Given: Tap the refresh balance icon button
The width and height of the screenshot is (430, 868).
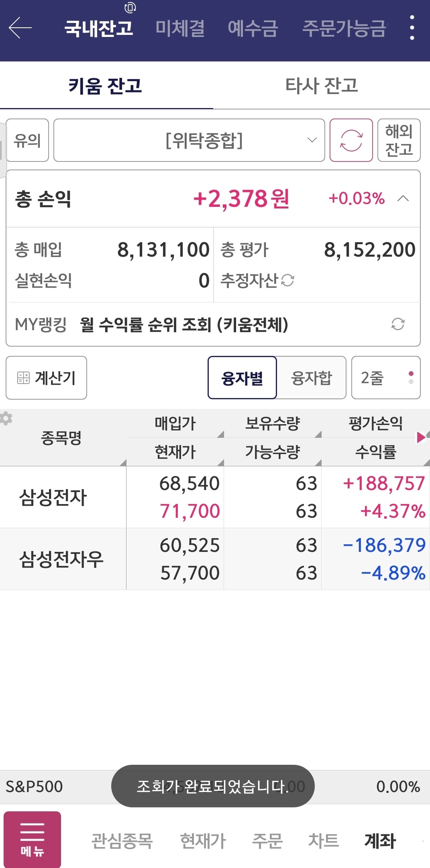Looking at the screenshot, I should [351, 140].
